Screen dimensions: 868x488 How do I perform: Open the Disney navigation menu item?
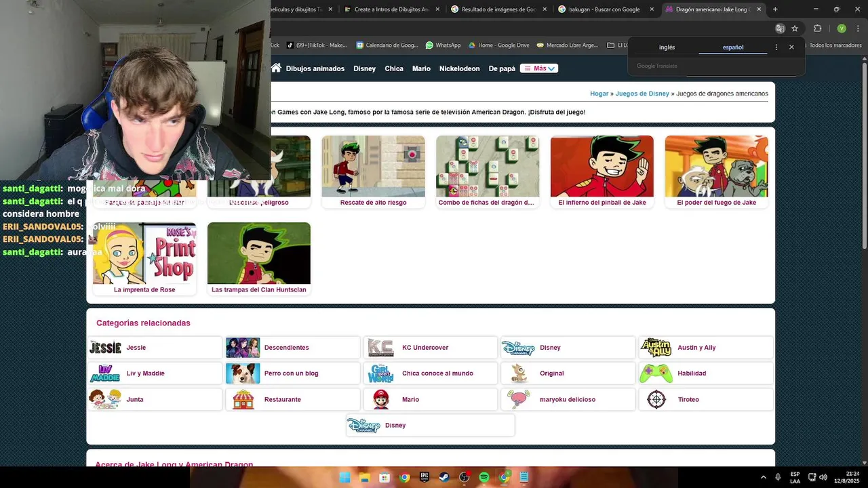click(364, 68)
